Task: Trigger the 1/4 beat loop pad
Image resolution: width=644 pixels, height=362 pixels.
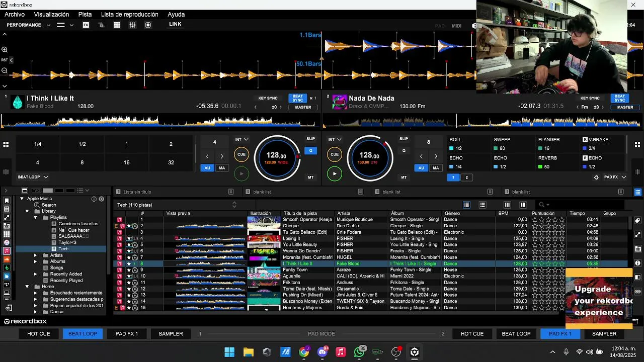Action: [x=38, y=144]
